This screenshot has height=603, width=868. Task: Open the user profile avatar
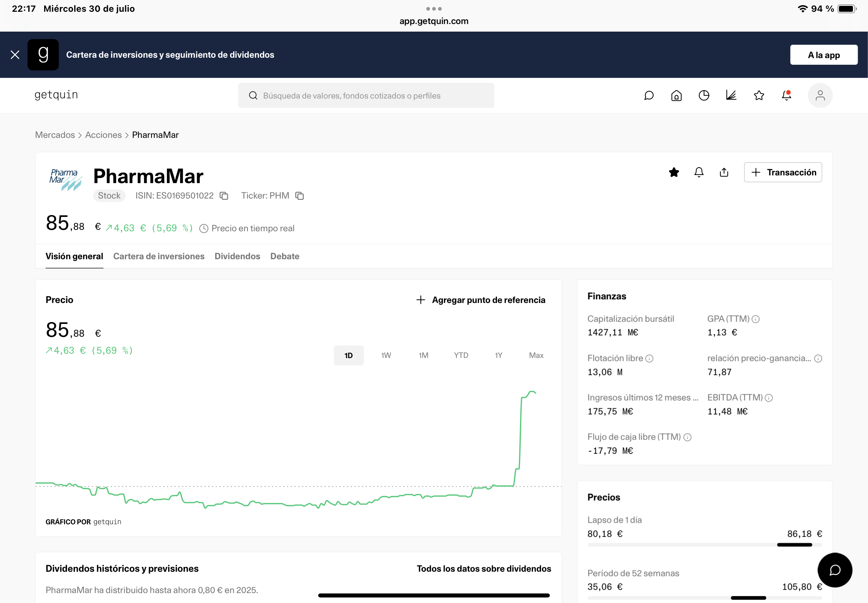[820, 96]
